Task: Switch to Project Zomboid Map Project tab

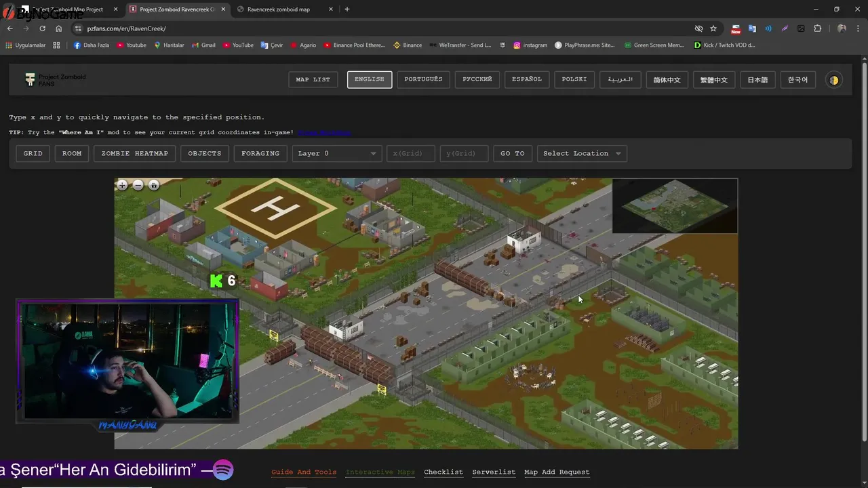Action: tap(68, 9)
